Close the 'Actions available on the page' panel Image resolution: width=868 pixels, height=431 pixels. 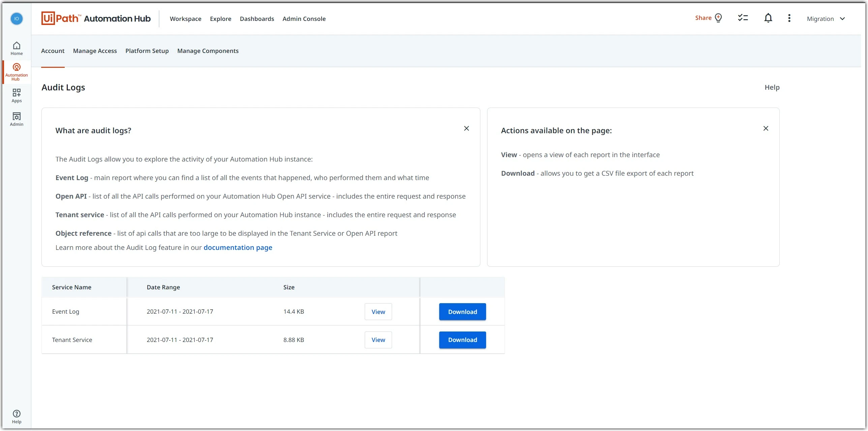pyautogui.click(x=766, y=128)
